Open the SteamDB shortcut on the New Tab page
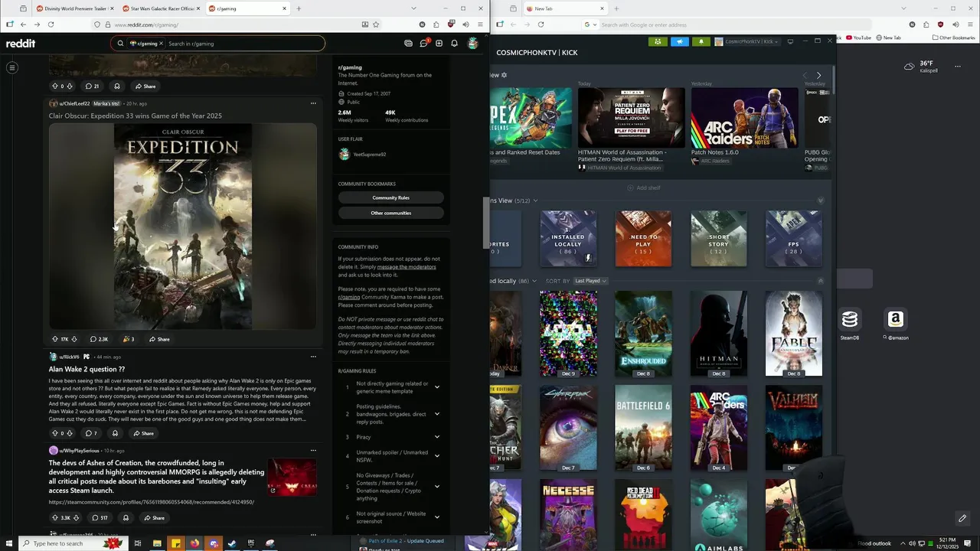The image size is (980, 551). (850, 324)
